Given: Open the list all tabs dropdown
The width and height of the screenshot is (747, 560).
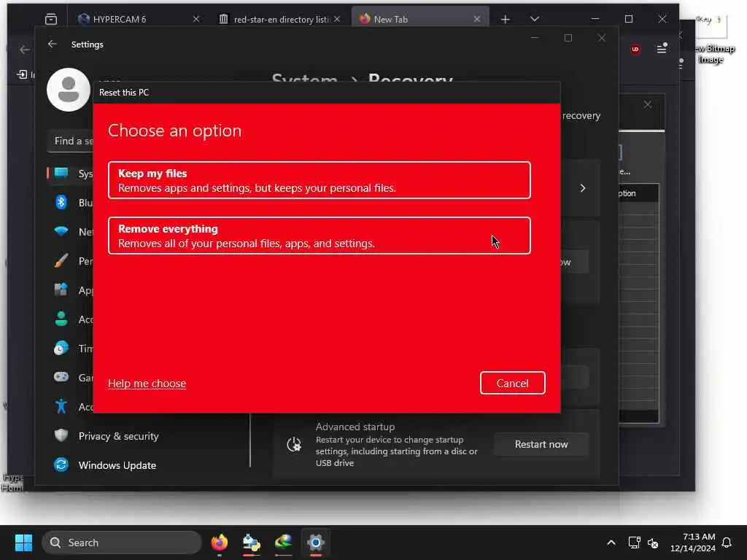Looking at the screenshot, I should point(535,19).
